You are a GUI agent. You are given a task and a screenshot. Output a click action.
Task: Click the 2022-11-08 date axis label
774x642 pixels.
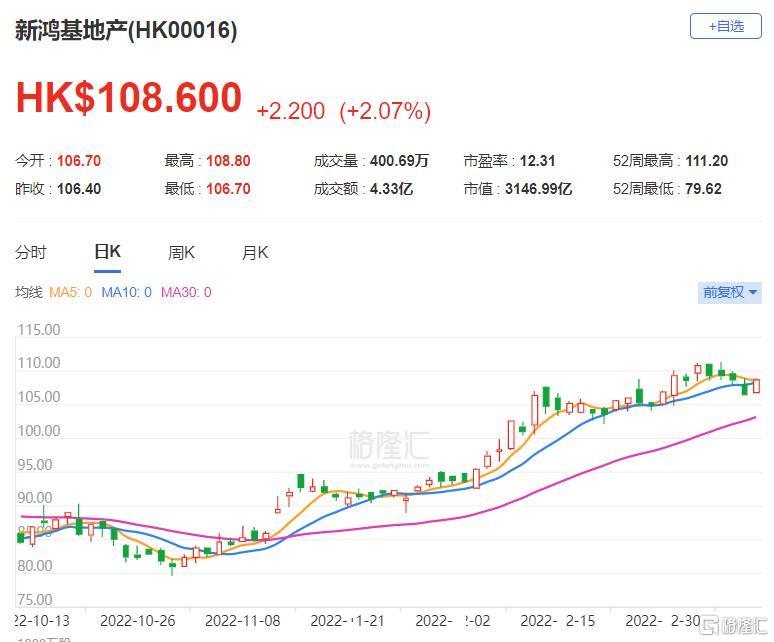click(x=242, y=621)
